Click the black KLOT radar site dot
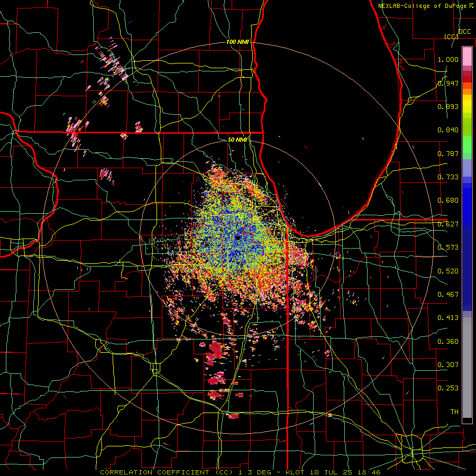476x476 pixels. [x=237, y=238]
